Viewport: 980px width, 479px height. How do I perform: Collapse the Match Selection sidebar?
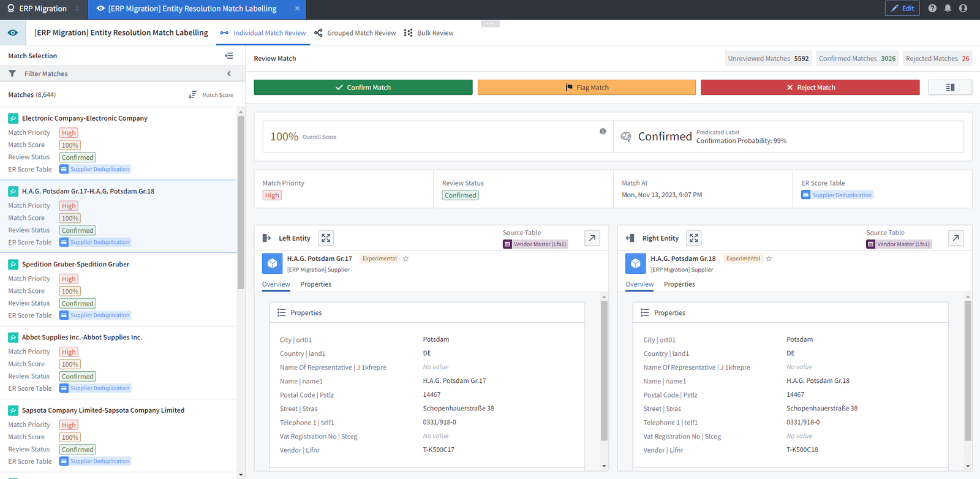[229, 56]
